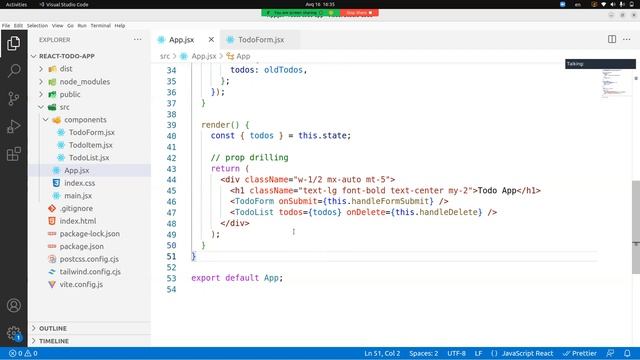Screen dimensions: 640x360
Task: Open Explorer more actions ellipsis
Action: point(138,40)
